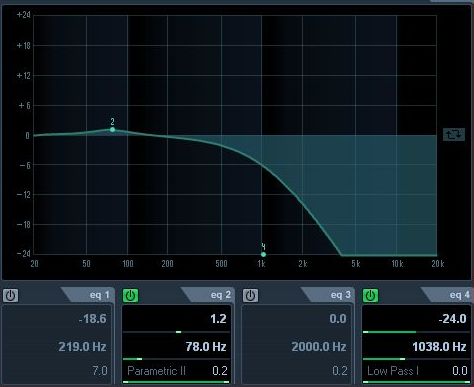Disable the eq 4 band power button
This screenshot has height=387, width=474.
click(x=370, y=296)
